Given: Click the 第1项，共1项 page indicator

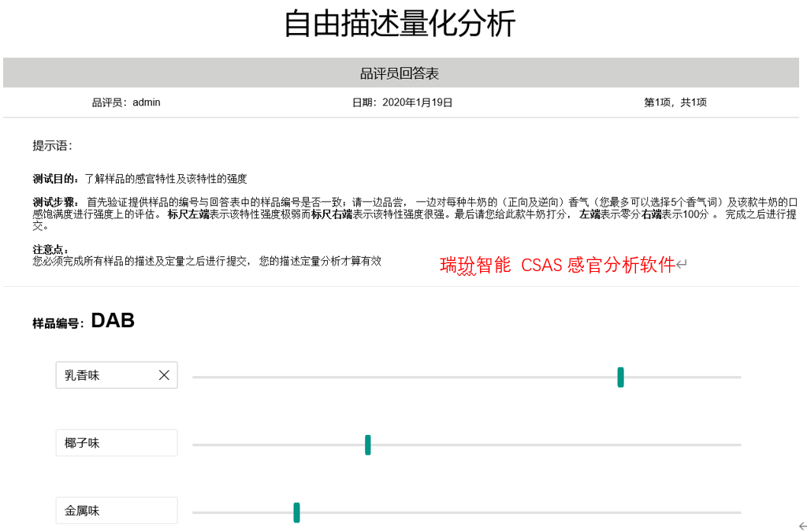Looking at the screenshot, I should pos(675,102).
